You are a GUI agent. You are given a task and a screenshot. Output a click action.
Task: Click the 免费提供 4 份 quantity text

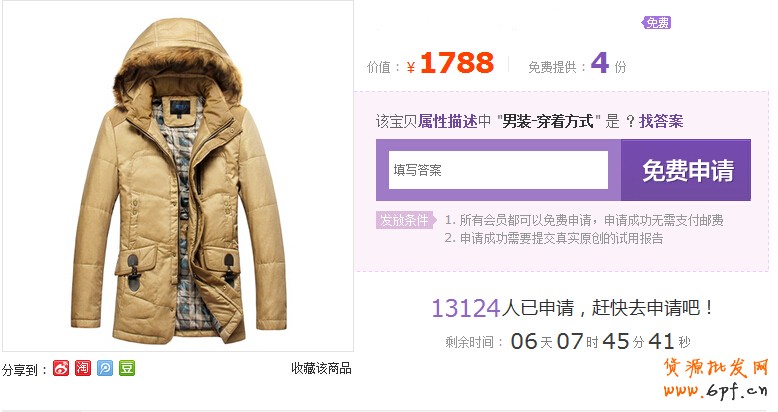point(578,64)
